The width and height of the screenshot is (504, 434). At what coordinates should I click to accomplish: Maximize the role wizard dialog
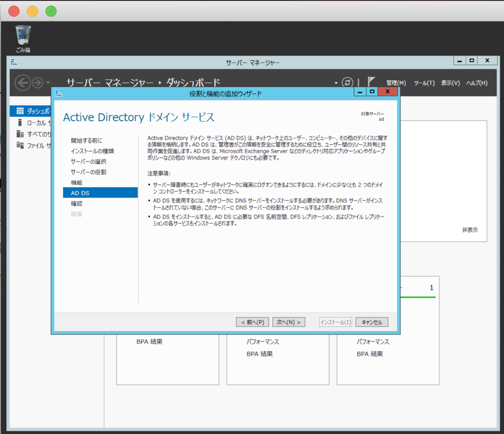[372, 92]
